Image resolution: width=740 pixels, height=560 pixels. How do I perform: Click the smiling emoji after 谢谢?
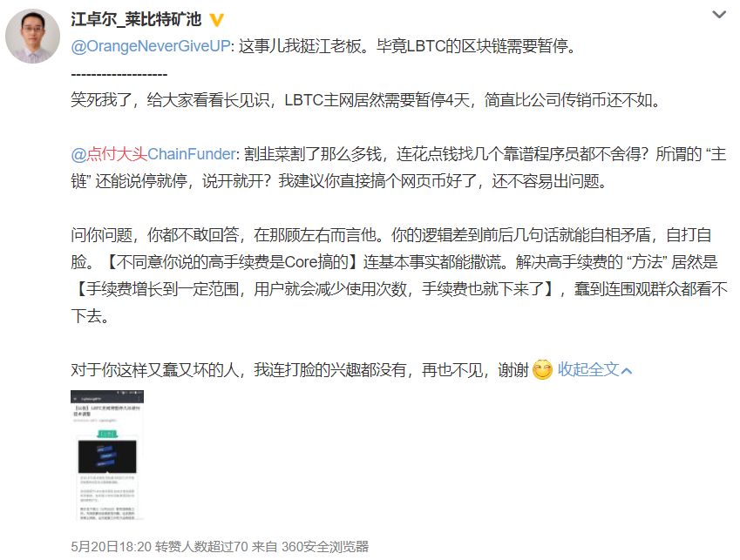542,369
